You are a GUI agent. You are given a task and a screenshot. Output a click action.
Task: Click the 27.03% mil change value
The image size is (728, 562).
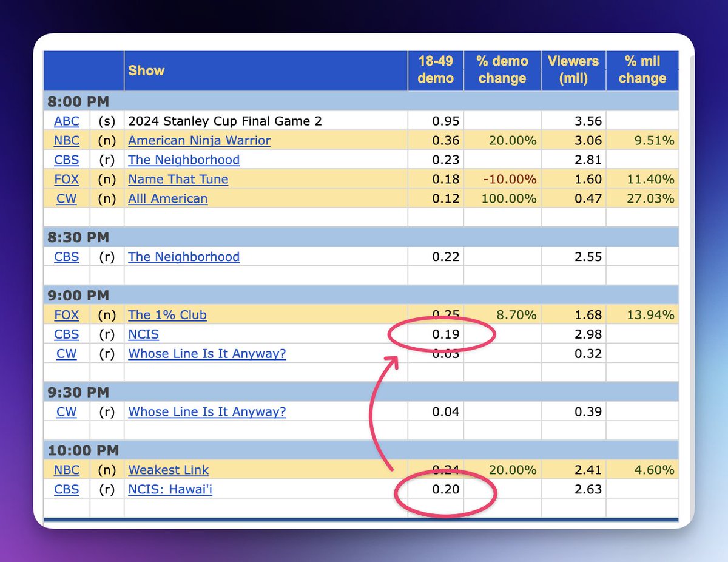tap(650, 199)
